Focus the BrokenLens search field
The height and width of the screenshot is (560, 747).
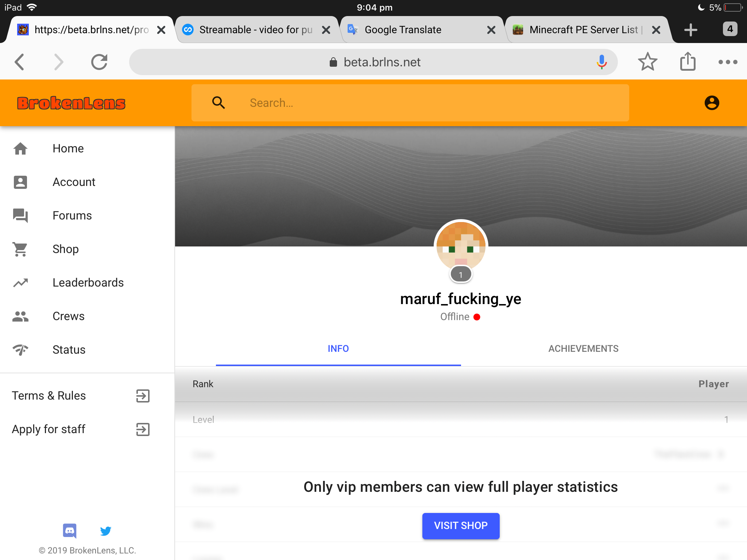tap(410, 103)
